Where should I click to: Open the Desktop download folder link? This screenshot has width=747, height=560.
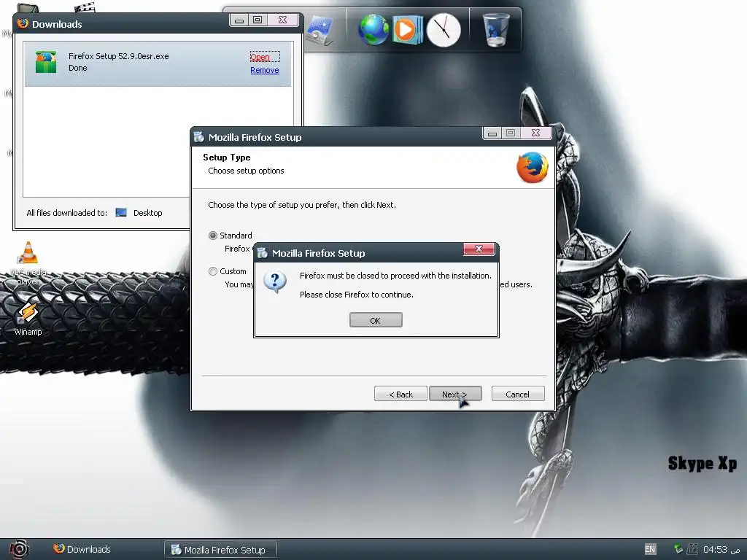(147, 213)
